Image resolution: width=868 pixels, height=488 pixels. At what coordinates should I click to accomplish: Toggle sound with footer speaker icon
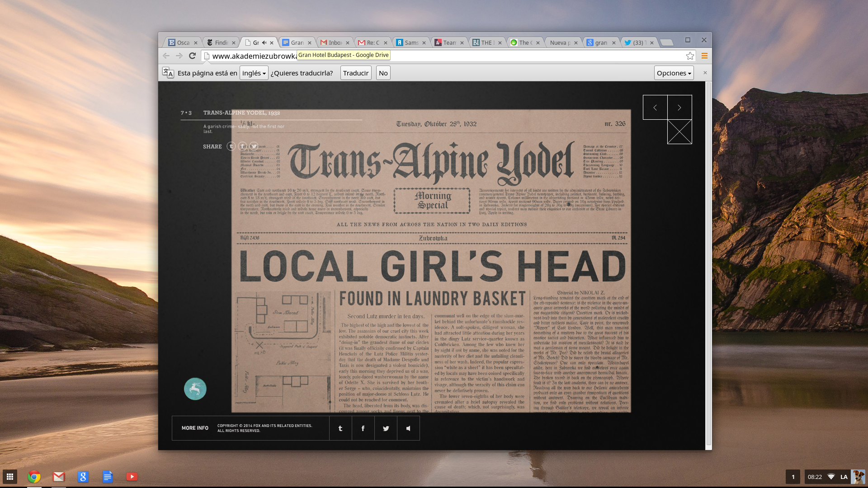tap(408, 428)
